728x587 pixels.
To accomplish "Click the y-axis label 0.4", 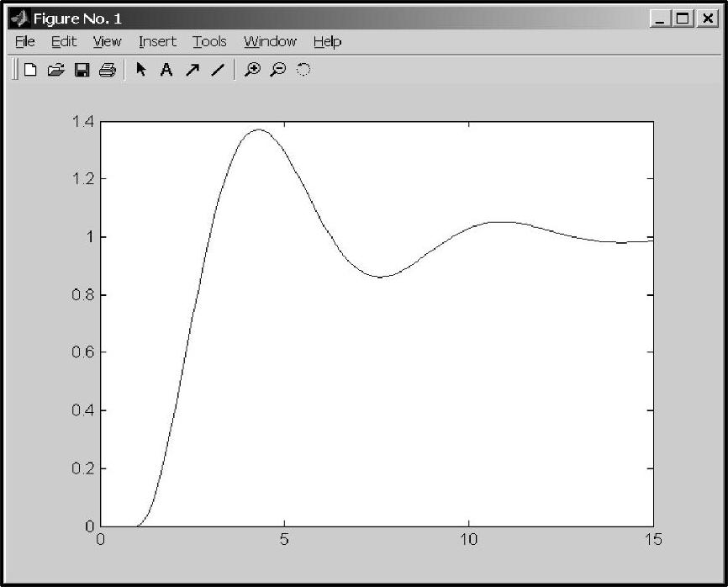I will click(82, 410).
